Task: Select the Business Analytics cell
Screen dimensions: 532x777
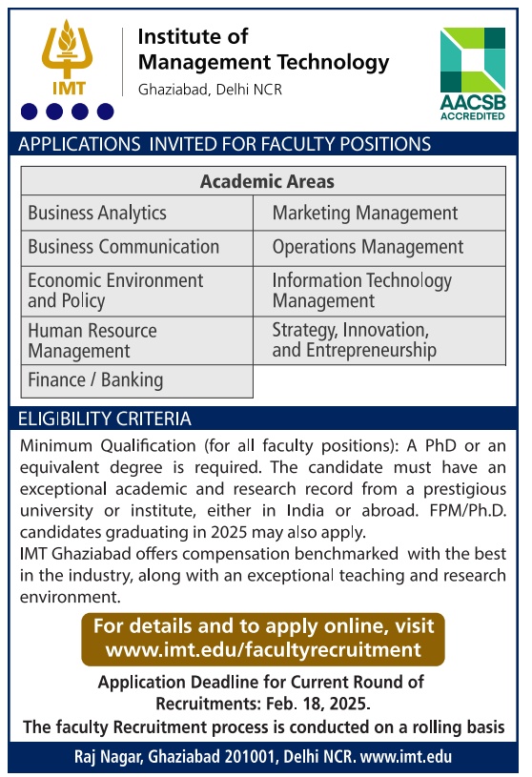Action: (137, 213)
